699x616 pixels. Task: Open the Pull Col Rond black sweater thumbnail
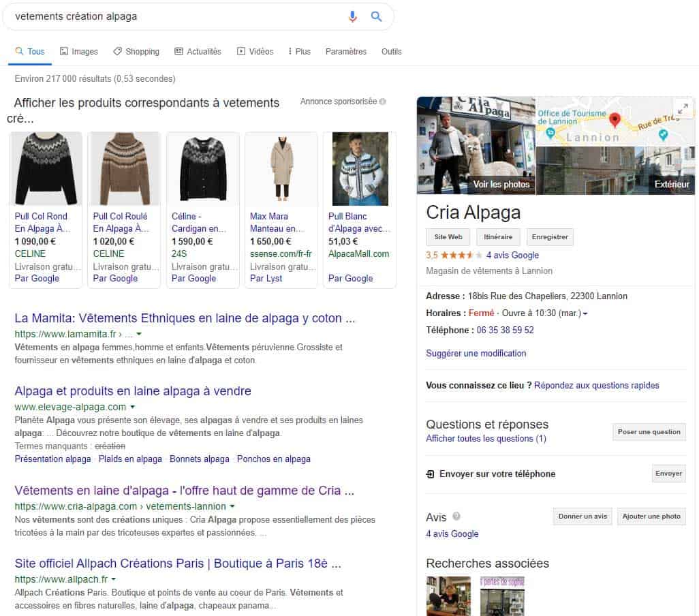coord(46,168)
